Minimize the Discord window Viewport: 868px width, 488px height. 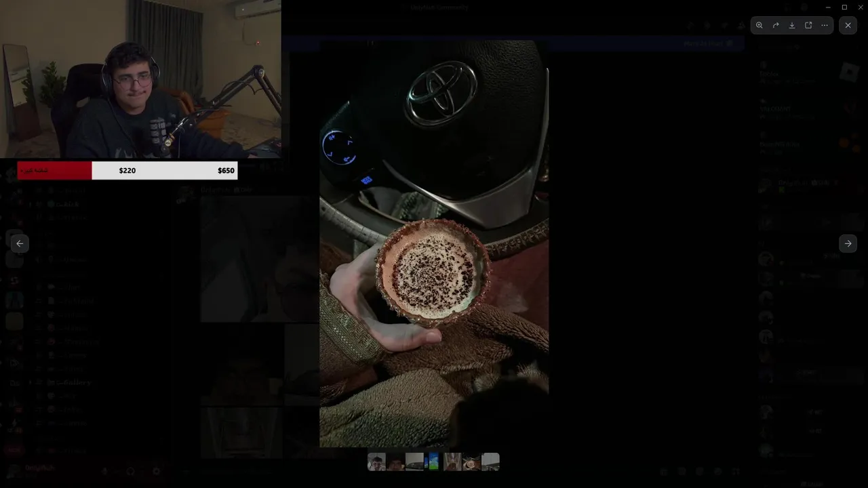pyautogui.click(x=828, y=7)
